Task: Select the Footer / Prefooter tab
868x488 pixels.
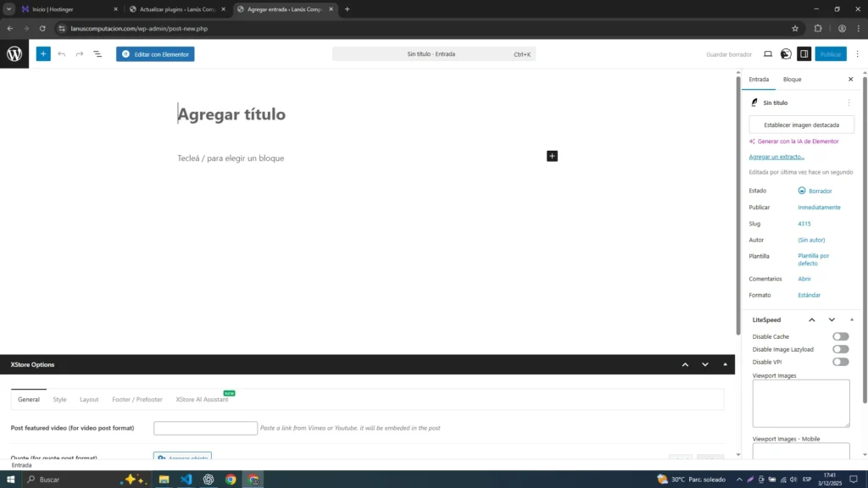Action: point(137,399)
